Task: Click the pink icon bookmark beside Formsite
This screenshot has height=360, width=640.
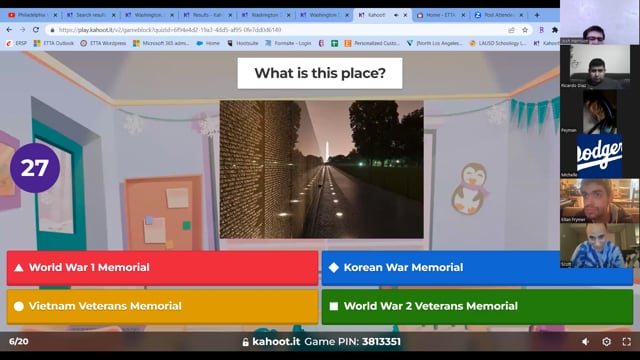Action: click(x=321, y=43)
